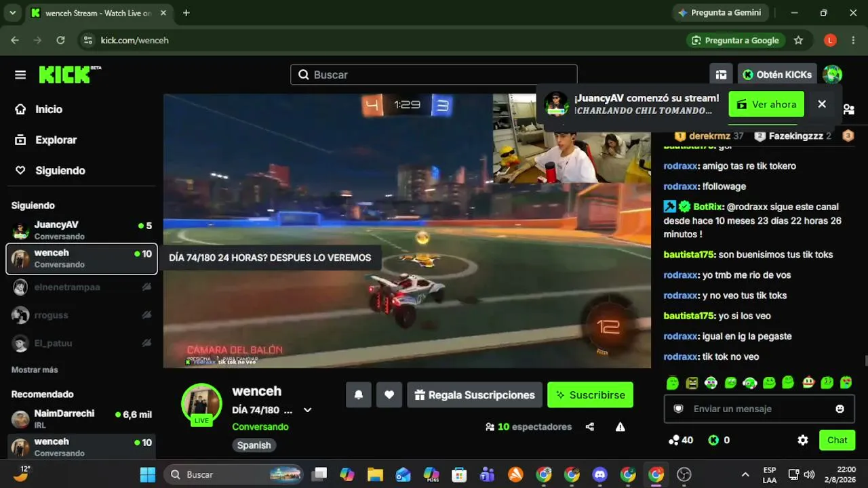
Task: Open Chrome tab search dropdown arrow
Action: (x=12, y=13)
